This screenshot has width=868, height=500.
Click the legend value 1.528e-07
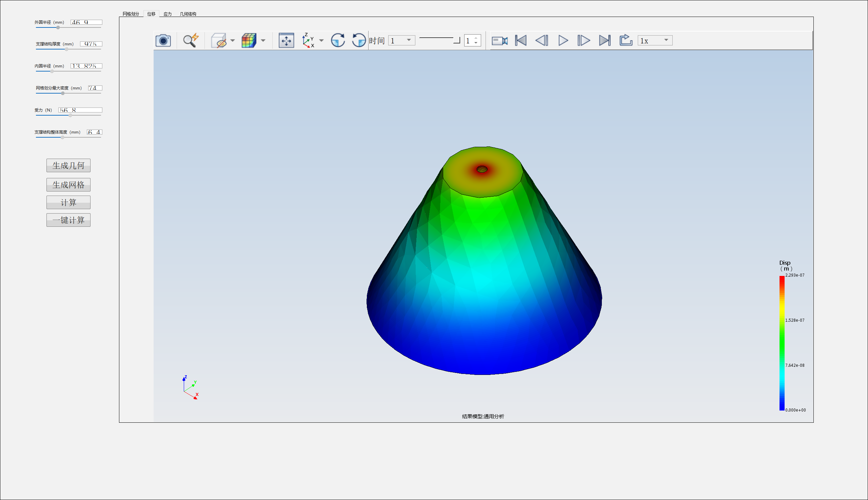(794, 320)
